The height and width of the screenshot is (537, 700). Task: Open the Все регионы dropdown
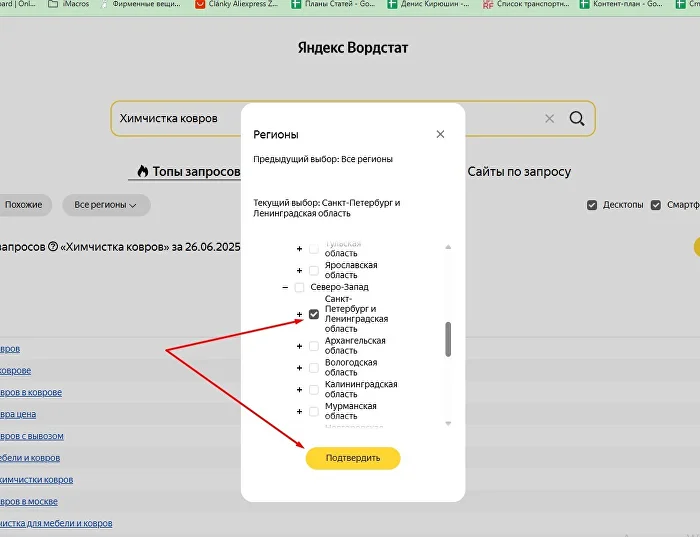click(106, 205)
